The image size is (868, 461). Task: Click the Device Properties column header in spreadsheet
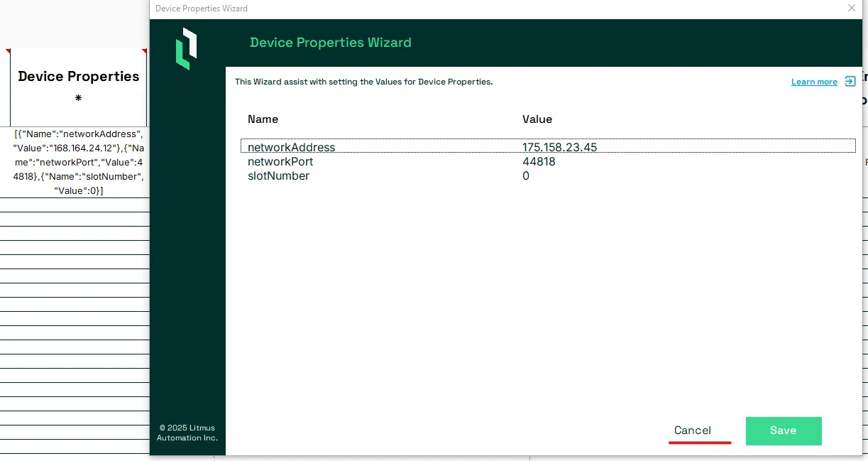pyautogui.click(x=78, y=87)
